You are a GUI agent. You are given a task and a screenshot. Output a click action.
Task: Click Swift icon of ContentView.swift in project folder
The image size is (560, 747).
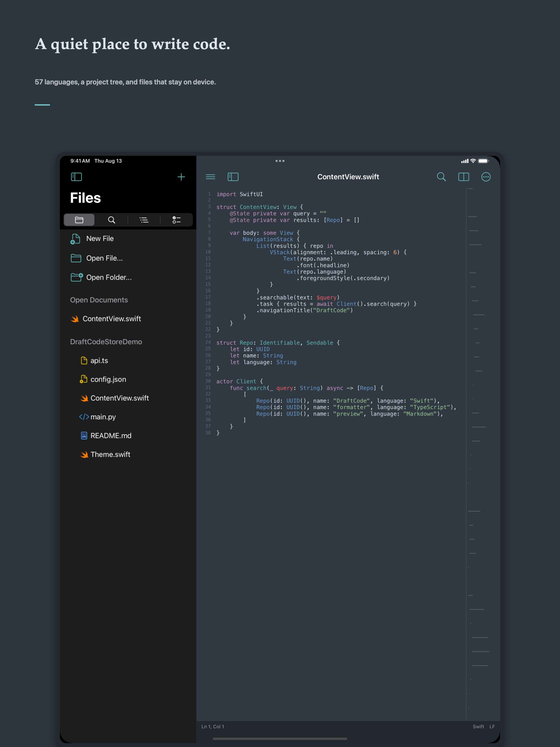(84, 398)
